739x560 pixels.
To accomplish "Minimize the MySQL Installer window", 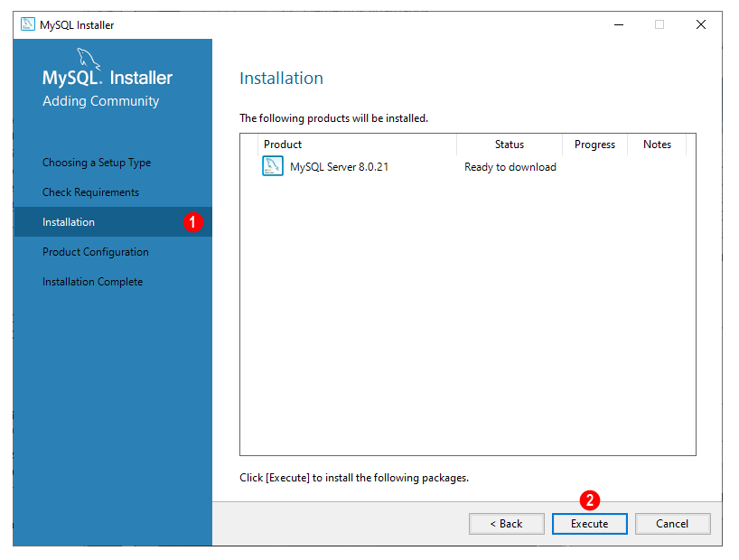I will pyautogui.click(x=619, y=24).
